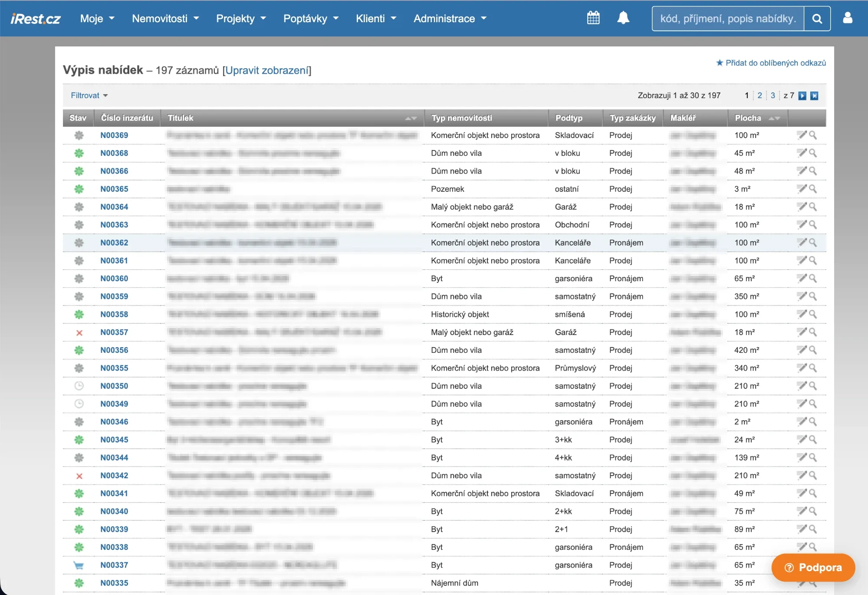This screenshot has height=595, width=868.
Task: View listing N00369 with magnifier icon
Action: coord(813,135)
